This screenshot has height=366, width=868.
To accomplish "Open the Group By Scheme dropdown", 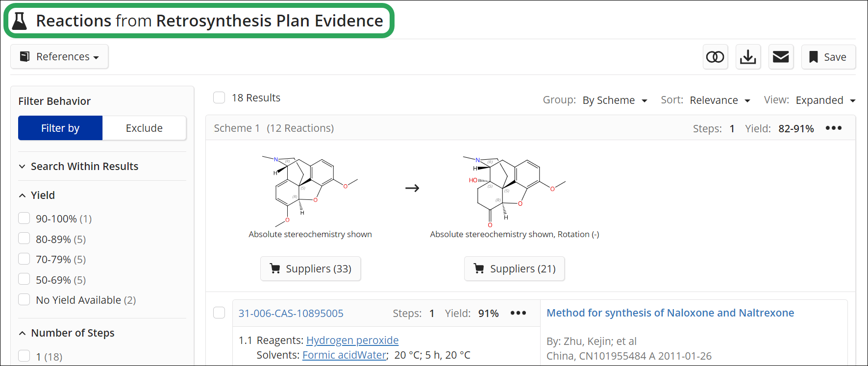I will tap(615, 100).
